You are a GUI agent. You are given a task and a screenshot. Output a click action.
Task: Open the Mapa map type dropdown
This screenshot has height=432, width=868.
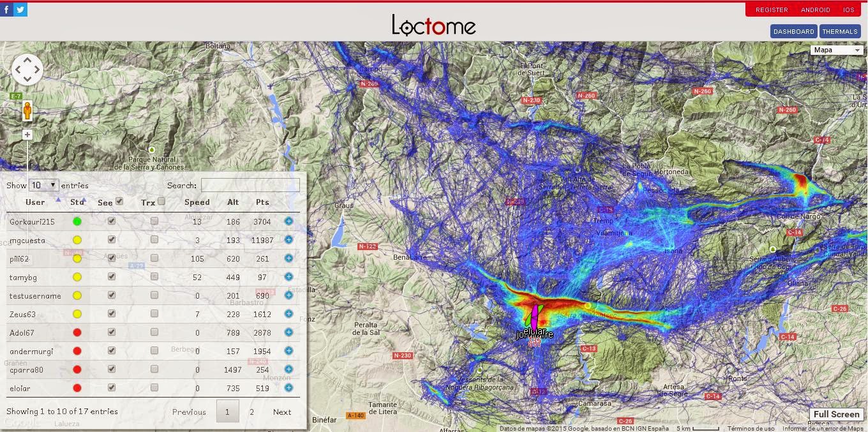837,49
